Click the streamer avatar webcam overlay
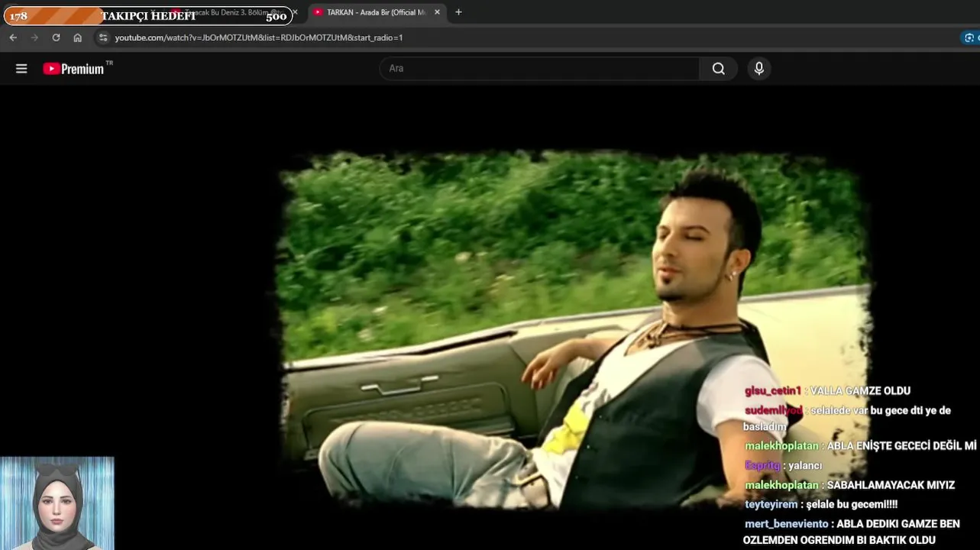 (x=57, y=503)
